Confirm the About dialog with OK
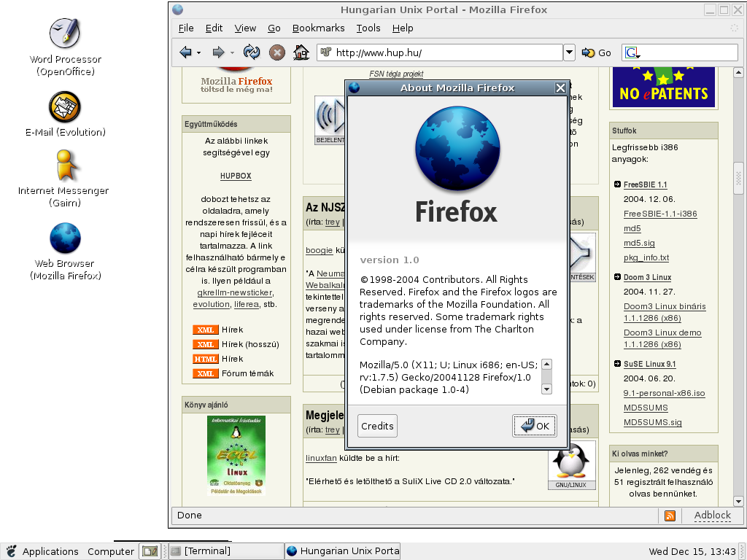 [535, 426]
